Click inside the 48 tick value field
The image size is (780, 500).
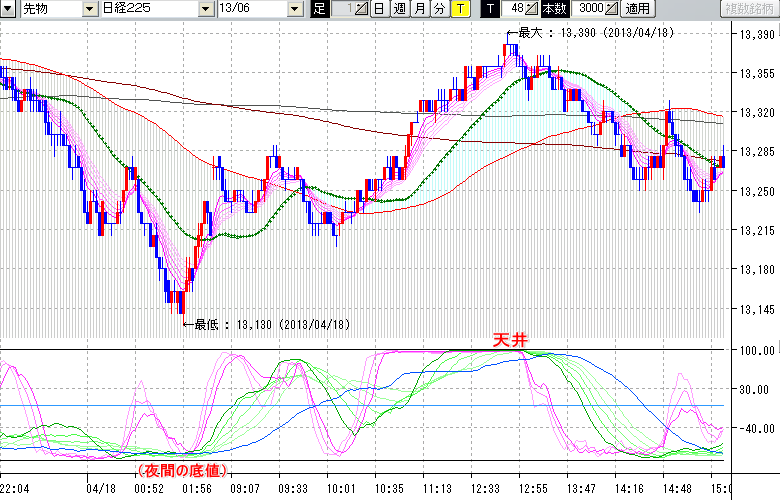(514, 9)
